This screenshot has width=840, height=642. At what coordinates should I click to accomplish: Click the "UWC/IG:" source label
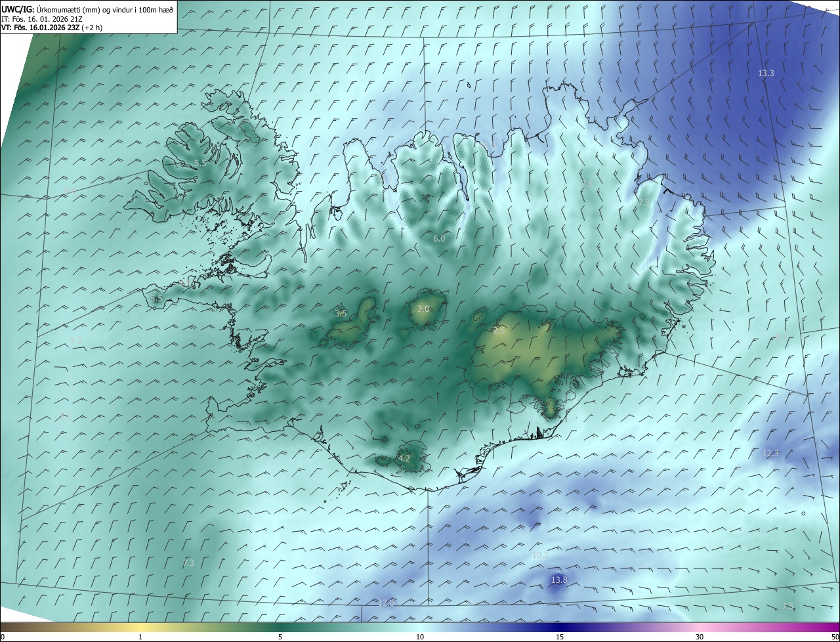pos(18,9)
